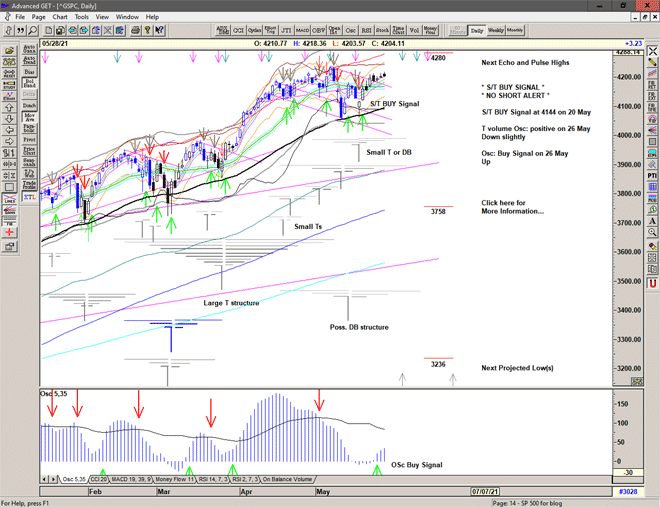Viewport: 660px width, 507px height.
Task: Open the Chart menu
Action: pos(60,17)
